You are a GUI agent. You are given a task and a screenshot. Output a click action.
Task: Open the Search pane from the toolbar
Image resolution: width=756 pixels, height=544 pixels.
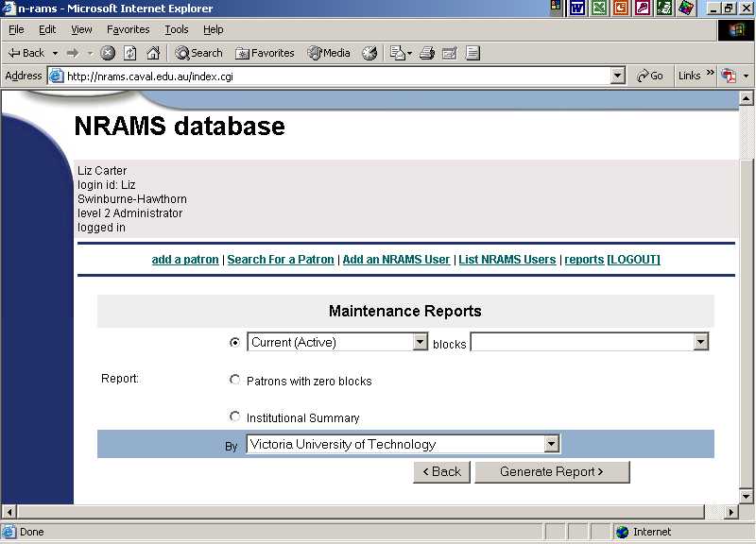point(198,53)
